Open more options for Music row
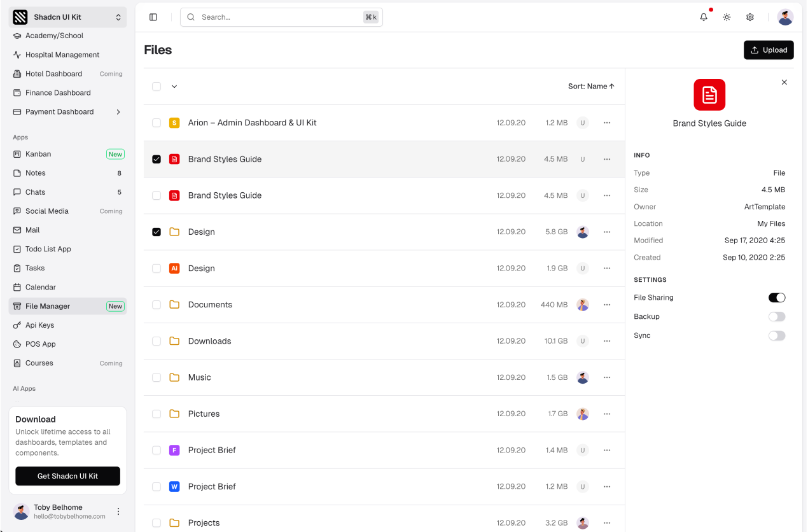The width and height of the screenshot is (808, 532). pos(607,377)
